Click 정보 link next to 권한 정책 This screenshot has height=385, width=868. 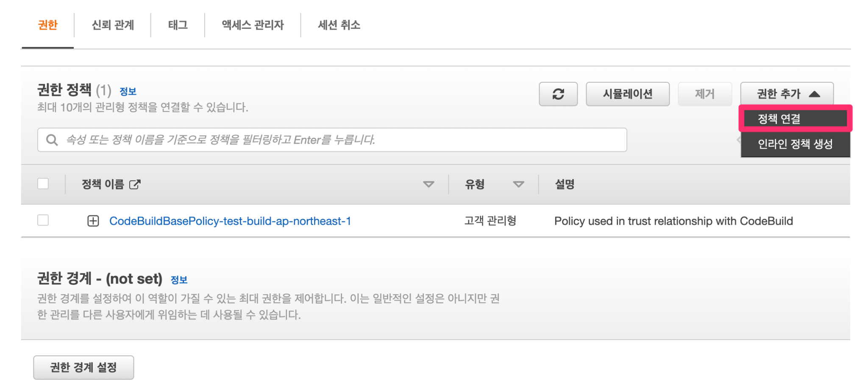click(x=128, y=91)
